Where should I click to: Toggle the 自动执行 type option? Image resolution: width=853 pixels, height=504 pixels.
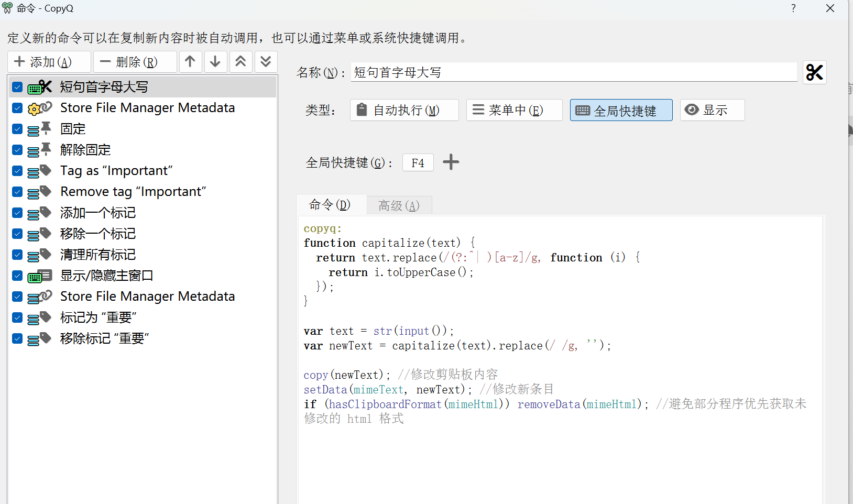pyautogui.click(x=404, y=110)
